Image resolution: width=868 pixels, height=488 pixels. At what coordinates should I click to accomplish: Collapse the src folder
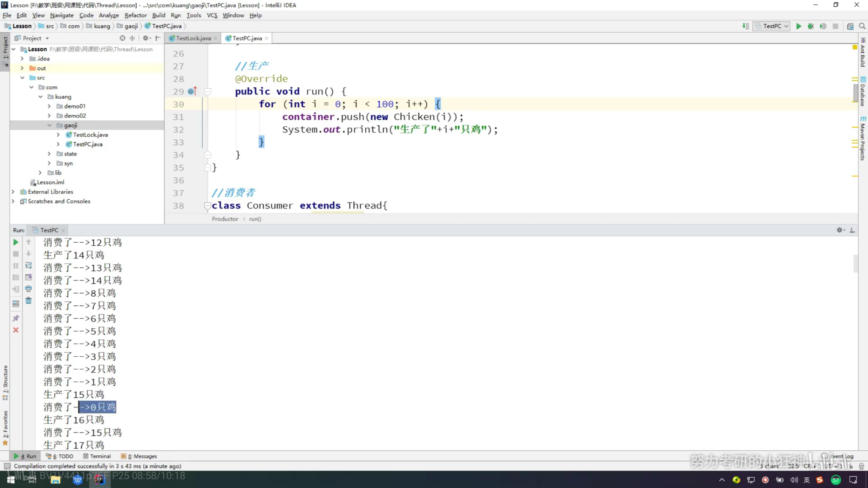pyautogui.click(x=22, y=78)
